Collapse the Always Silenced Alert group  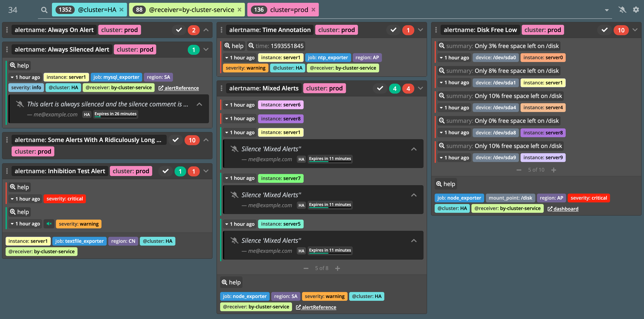click(x=206, y=49)
